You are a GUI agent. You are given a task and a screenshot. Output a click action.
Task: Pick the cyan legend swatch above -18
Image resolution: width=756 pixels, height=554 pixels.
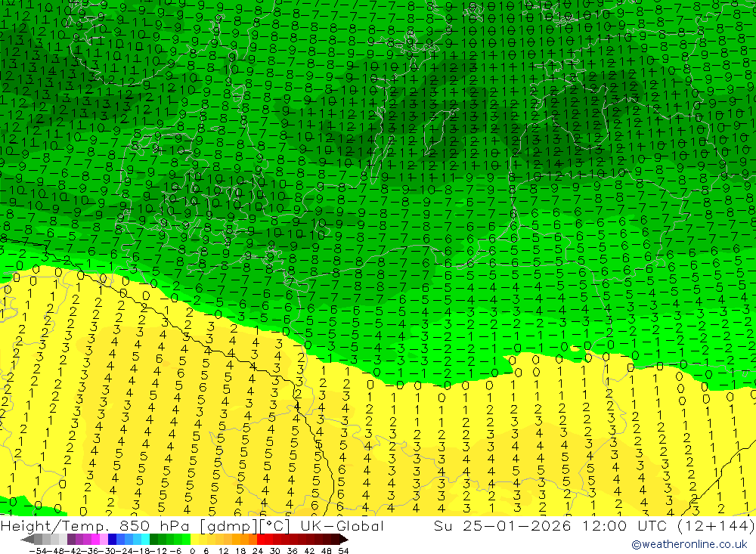[x=145, y=540]
